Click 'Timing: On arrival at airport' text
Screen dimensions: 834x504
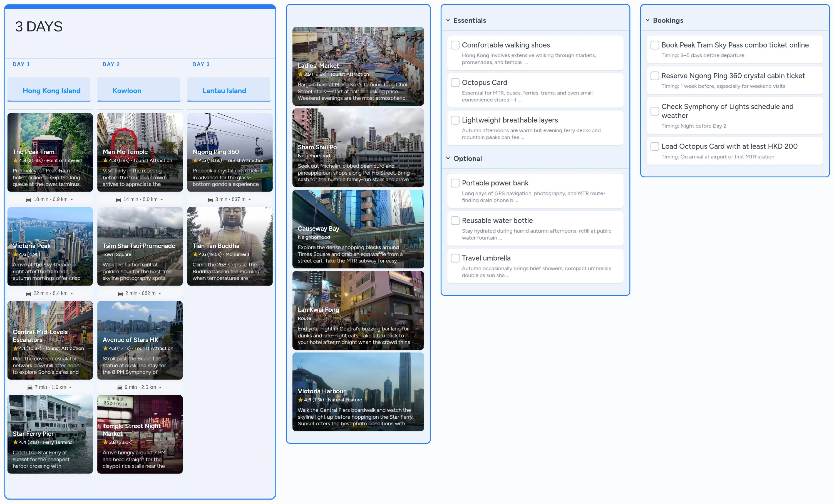click(718, 157)
